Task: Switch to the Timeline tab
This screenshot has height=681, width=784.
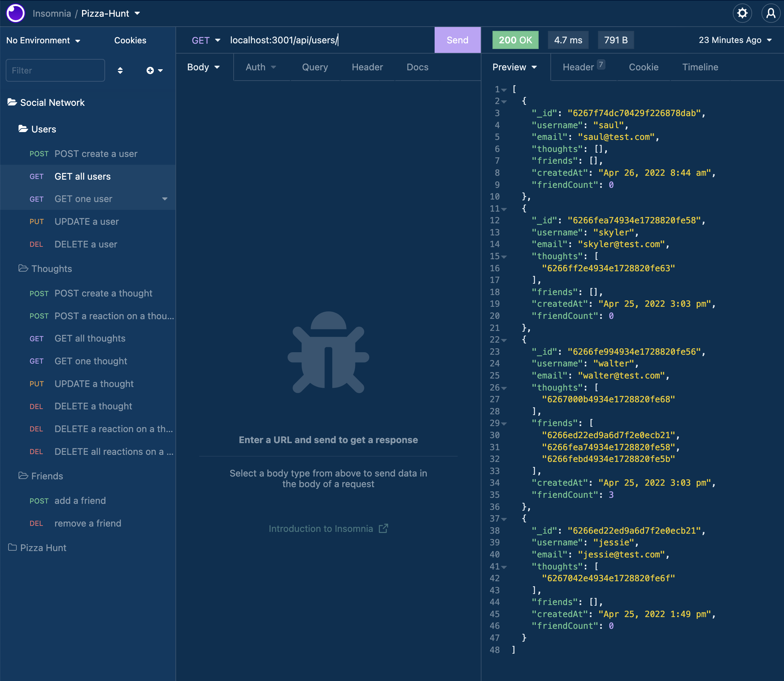Action: click(x=700, y=67)
